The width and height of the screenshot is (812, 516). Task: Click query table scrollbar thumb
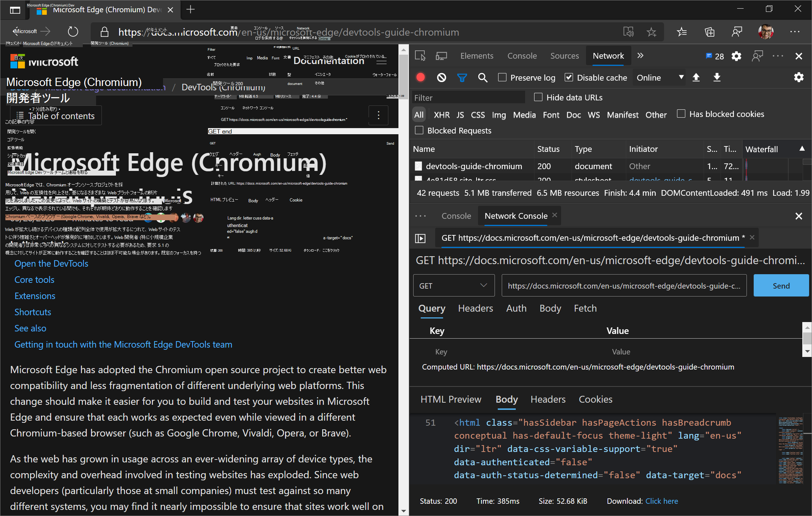tap(807, 338)
